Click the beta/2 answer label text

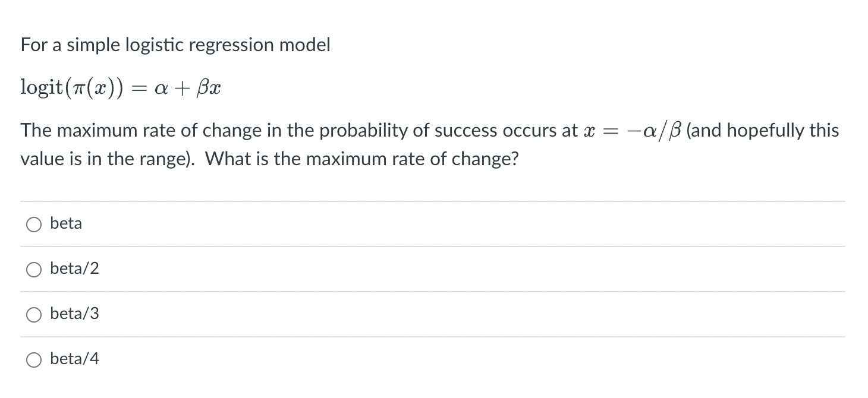(x=74, y=269)
